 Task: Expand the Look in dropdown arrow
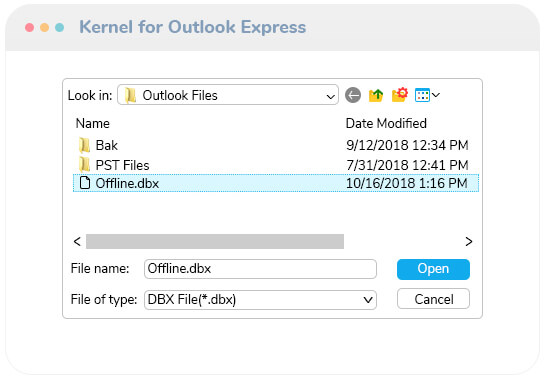pyautogui.click(x=331, y=96)
